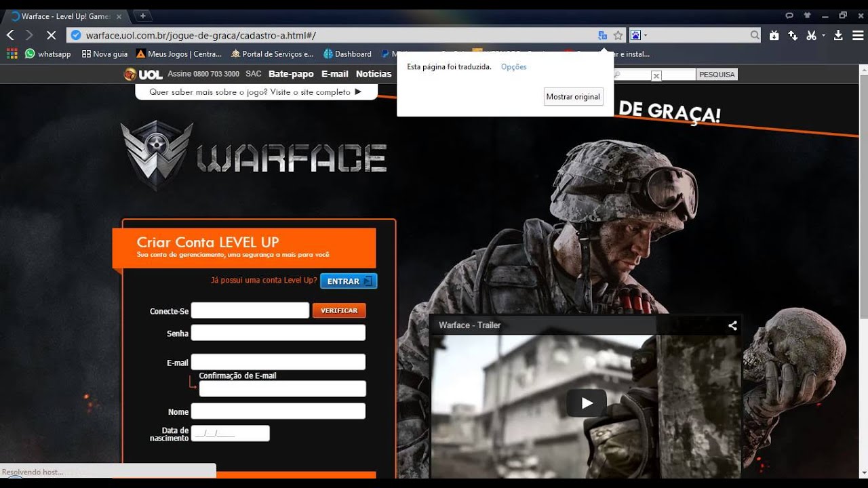
Task: Click the address bar URL
Action: [x=201, y=35]
